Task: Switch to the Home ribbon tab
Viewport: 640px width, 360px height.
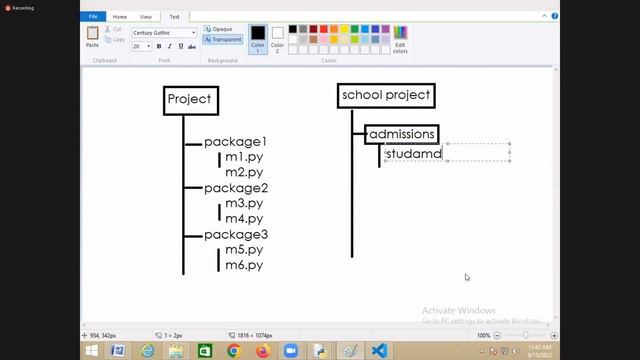Action: [120, 17]
